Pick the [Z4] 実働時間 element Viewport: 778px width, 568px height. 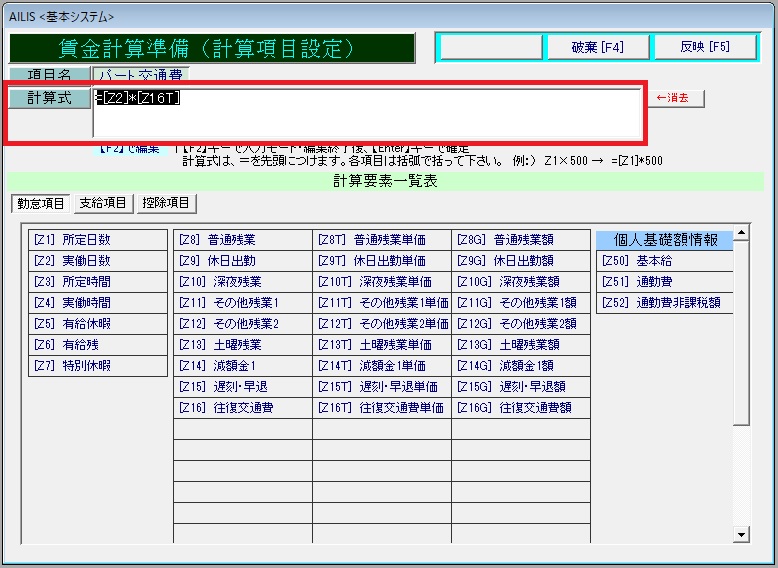(x=98, y=303)
